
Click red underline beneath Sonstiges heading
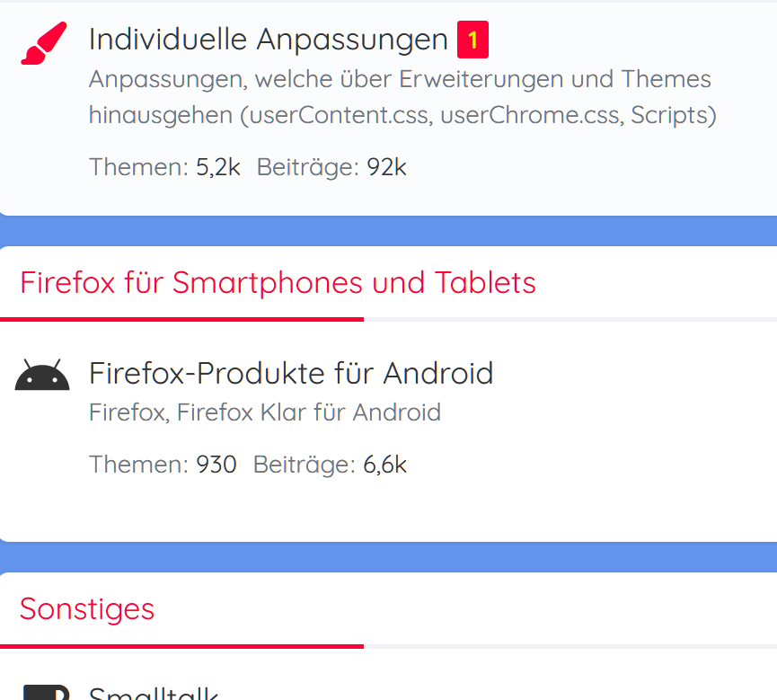pyautogui.click(x=181, y=645)
